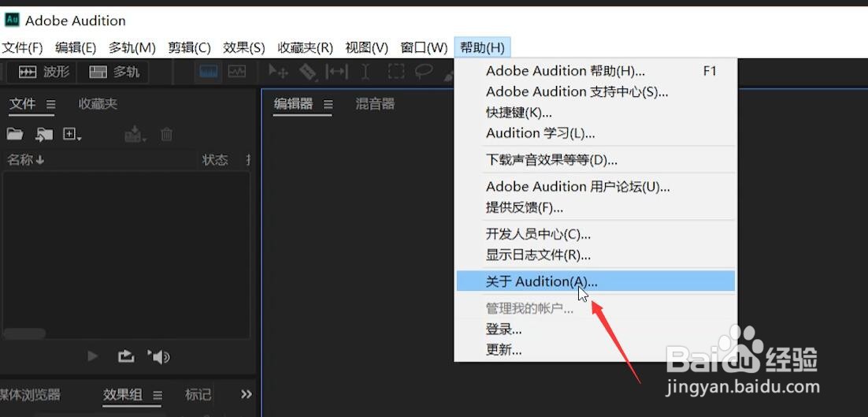Image resolution: width=868 pixels, height=417 pixels.
Task: Select the Move tool
Action: 278,72
